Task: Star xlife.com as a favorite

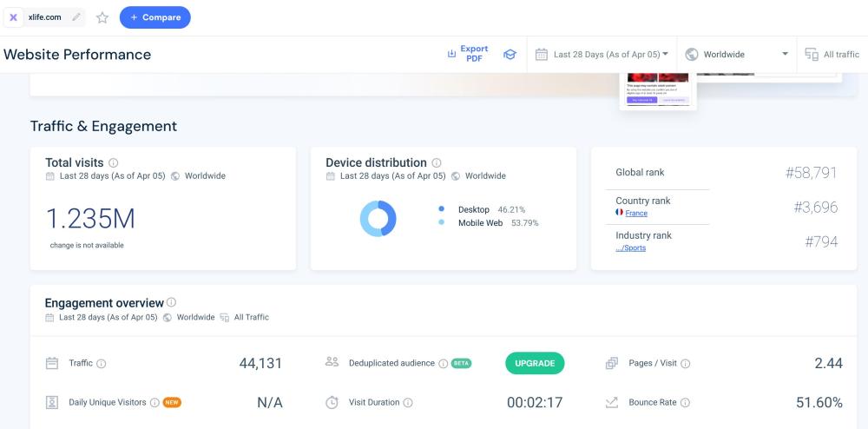Action: coord(102,17)
